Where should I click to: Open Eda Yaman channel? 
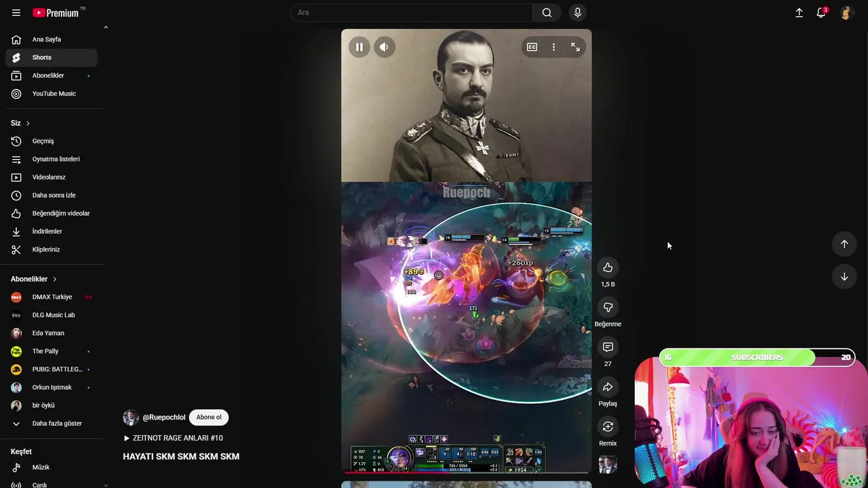click(x=52, y=333)
